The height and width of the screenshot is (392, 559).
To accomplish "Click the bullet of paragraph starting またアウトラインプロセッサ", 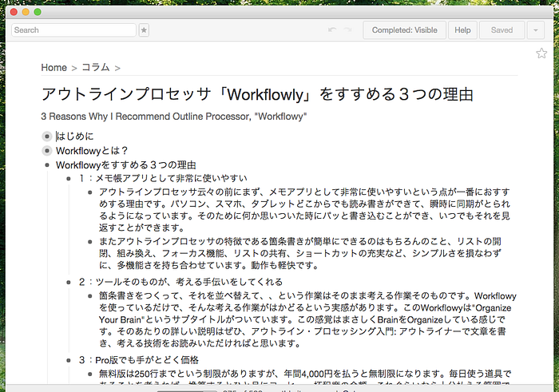I will point(89,242).
